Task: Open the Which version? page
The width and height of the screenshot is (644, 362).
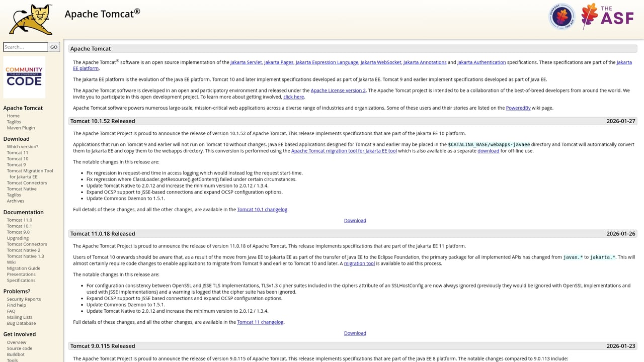Action: pyautogui.click(x=22, y=146)
